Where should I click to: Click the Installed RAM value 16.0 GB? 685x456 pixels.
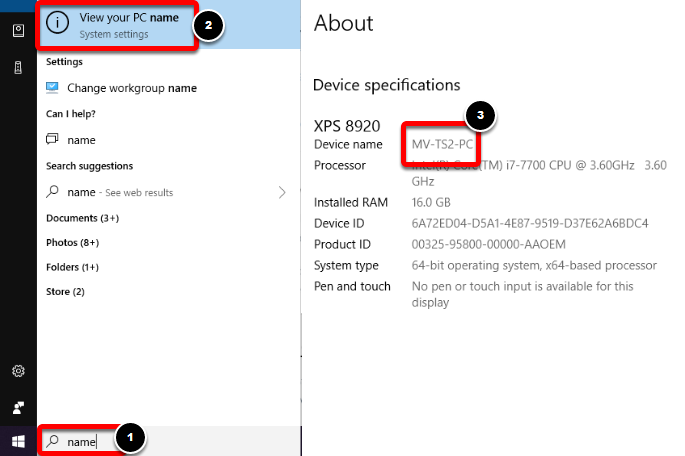click(431, 202)
